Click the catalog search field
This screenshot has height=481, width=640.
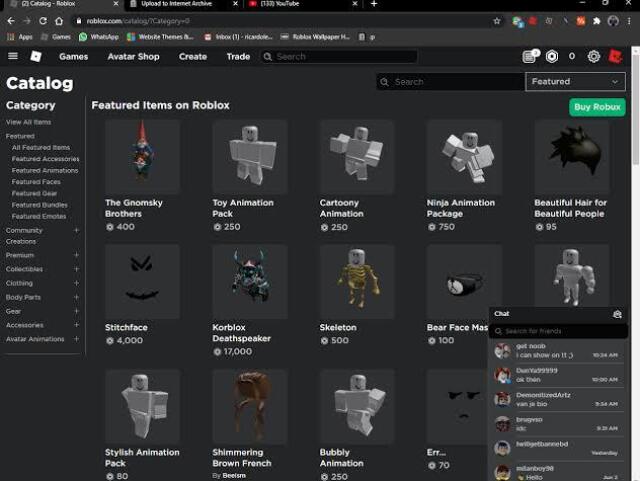(450, 82)
